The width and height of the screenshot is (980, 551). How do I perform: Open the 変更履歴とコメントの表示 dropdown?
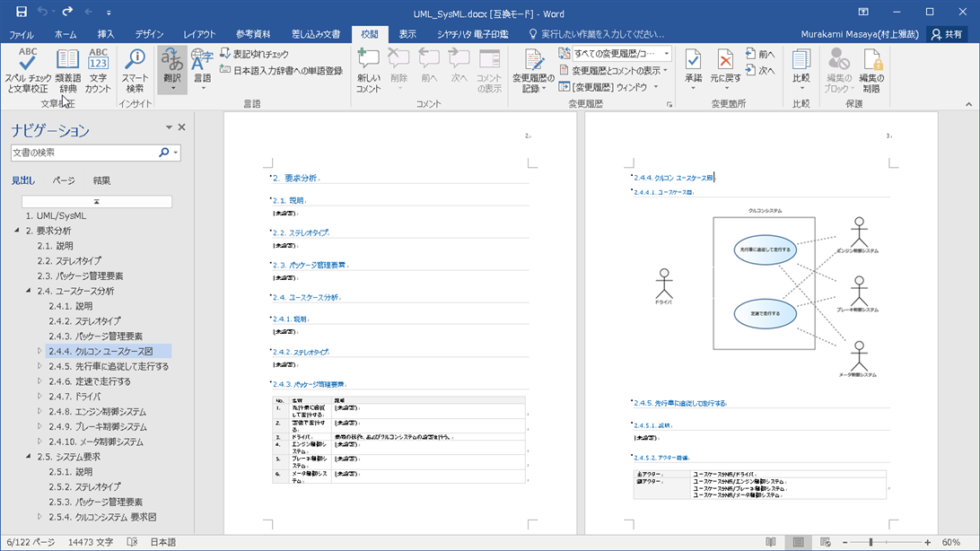[615, 70]
